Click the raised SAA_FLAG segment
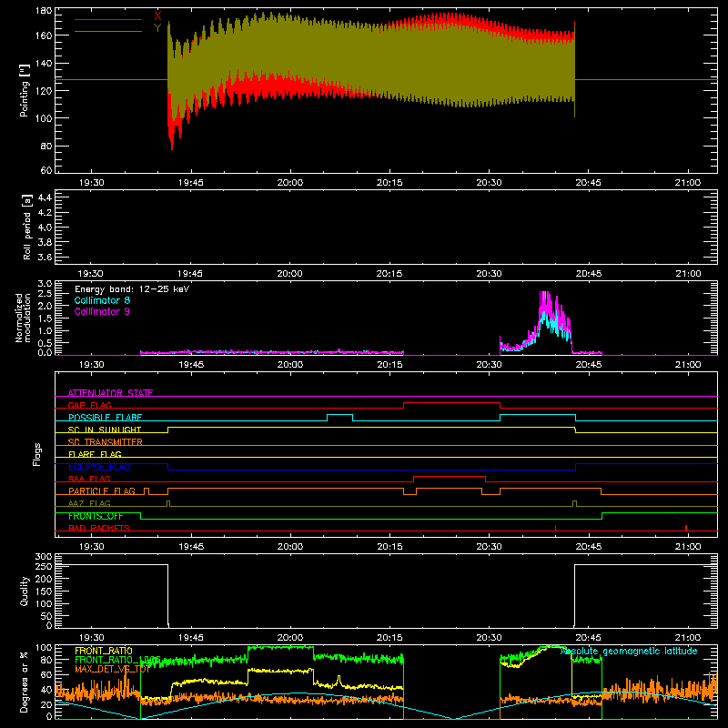728x728 pixels. pyautogui.click(x=450, y=476)
